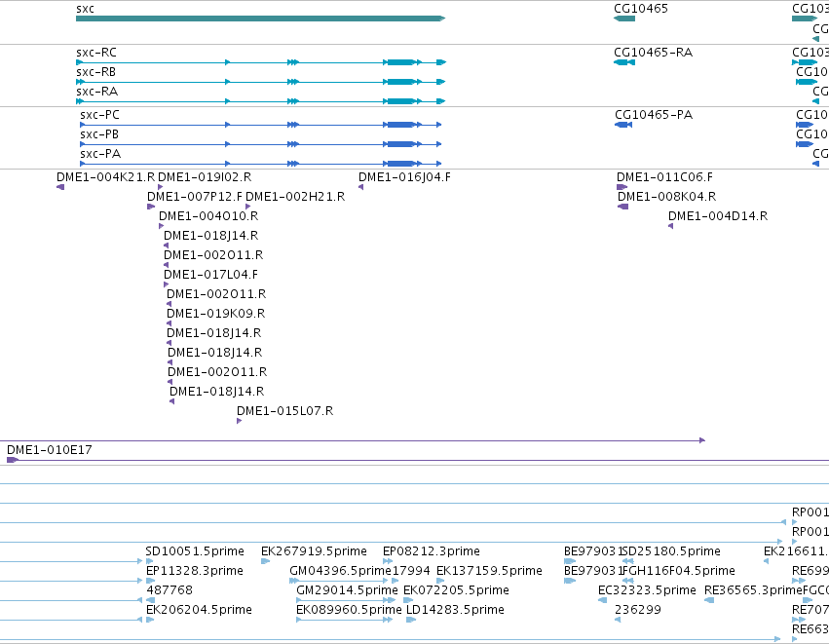Click the EK137159.5prime EST label
Viewport: 829px width, 644px height.
point(490,571)
